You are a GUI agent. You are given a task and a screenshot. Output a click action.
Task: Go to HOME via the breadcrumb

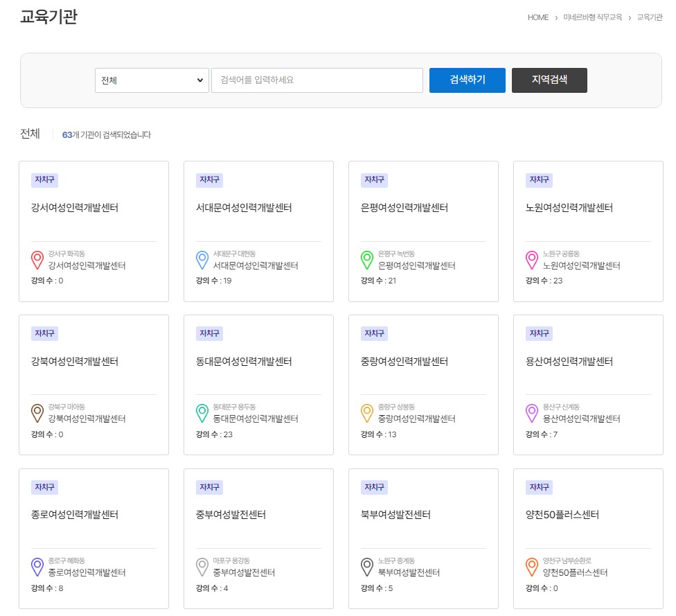pyautogui.click(x=538, y=18)
